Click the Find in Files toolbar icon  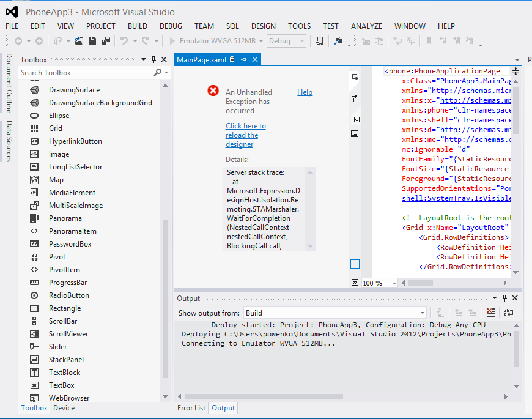(338, 41)
